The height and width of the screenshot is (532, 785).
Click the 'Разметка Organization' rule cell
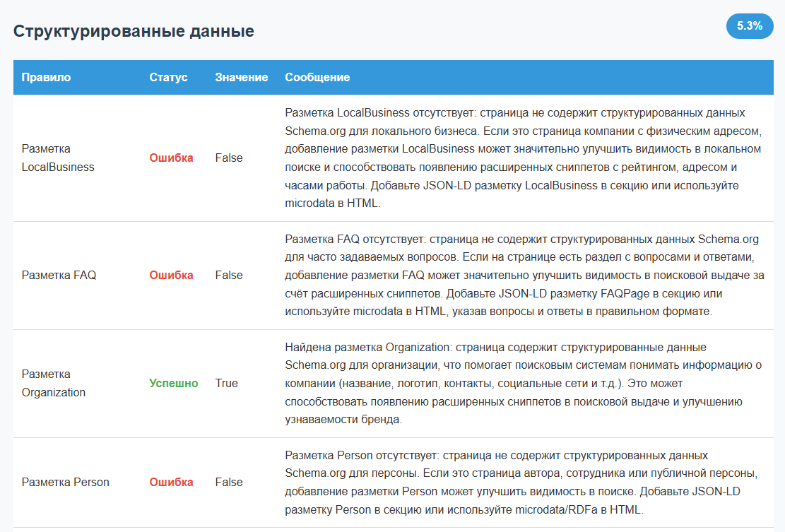(54, 384)
